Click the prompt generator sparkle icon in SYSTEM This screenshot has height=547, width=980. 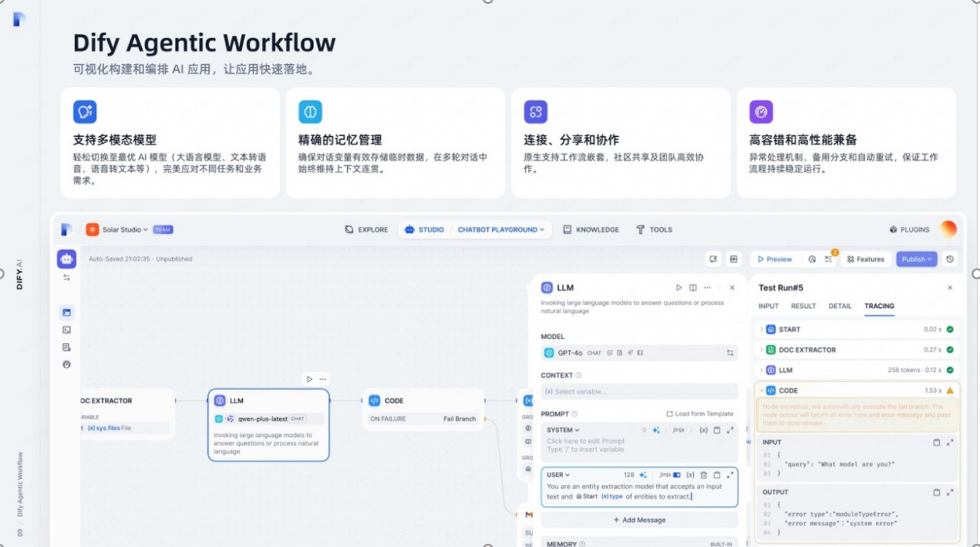click(656, 430)
